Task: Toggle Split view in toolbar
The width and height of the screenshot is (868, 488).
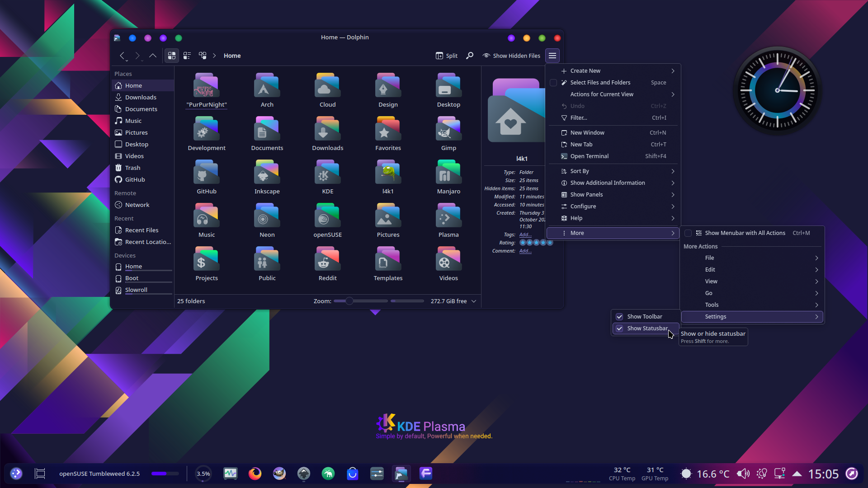Action: click(x=447, y=56)
